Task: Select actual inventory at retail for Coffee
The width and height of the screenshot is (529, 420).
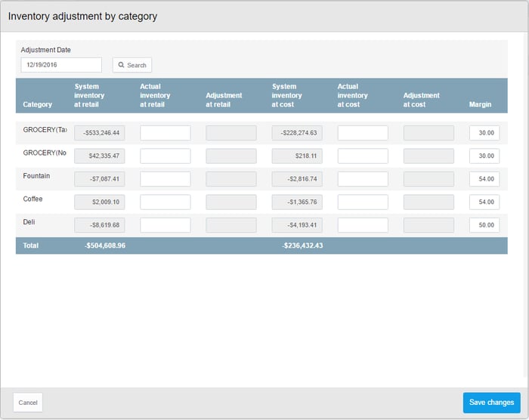Action: (x=166, y=202)
